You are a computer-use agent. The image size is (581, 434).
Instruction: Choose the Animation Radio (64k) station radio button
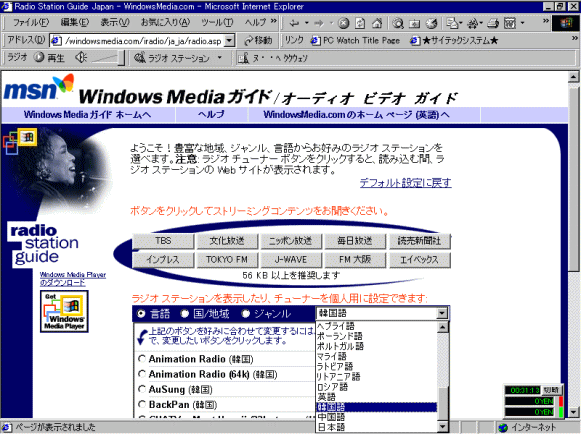(x=142, y=374)
